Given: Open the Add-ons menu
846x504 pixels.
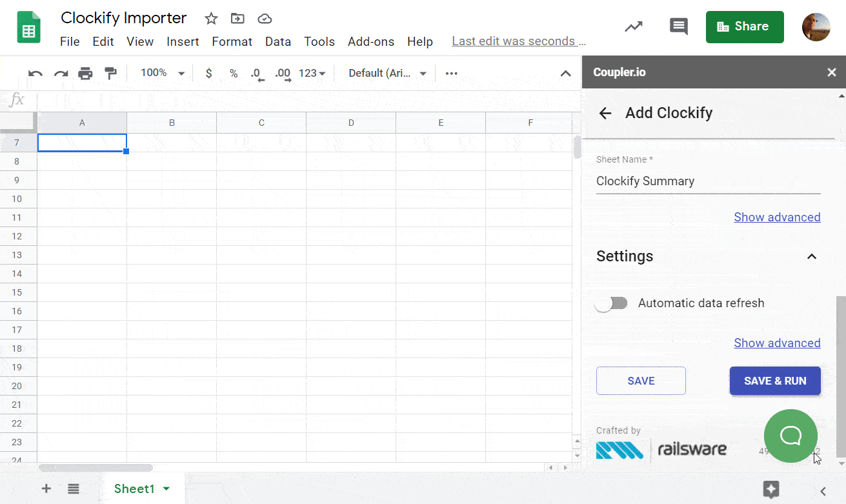Looking at the screenshot, I should click(x=371, y=41).
